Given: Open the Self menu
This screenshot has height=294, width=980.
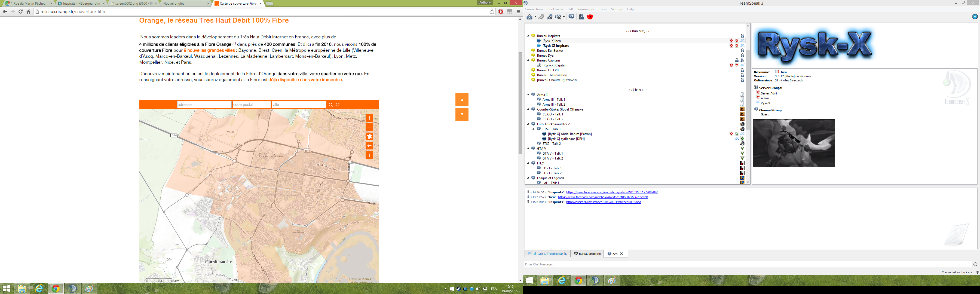Looking at the screenshot, I should click(x=570, y=9).
